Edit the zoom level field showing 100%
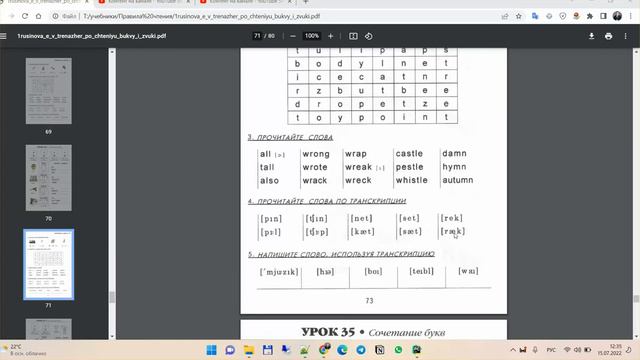The width and height of the screenshot is (640, 360). point(312,36)
